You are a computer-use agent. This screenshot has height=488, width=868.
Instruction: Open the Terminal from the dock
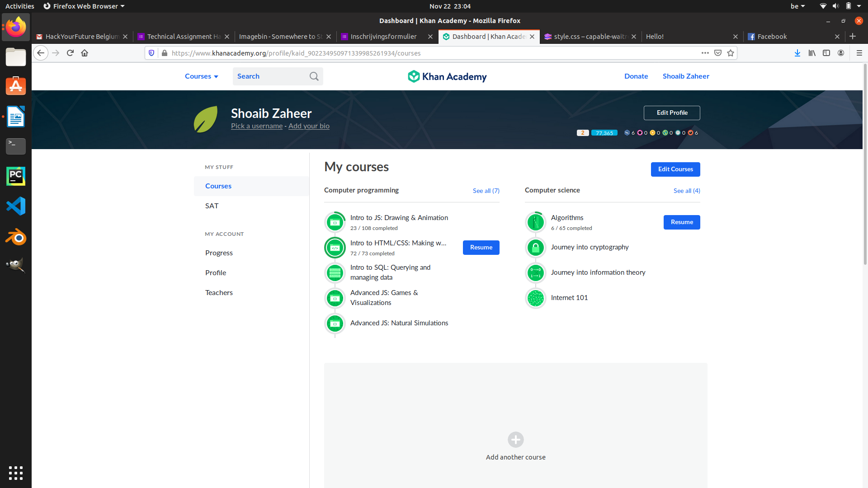16,146
